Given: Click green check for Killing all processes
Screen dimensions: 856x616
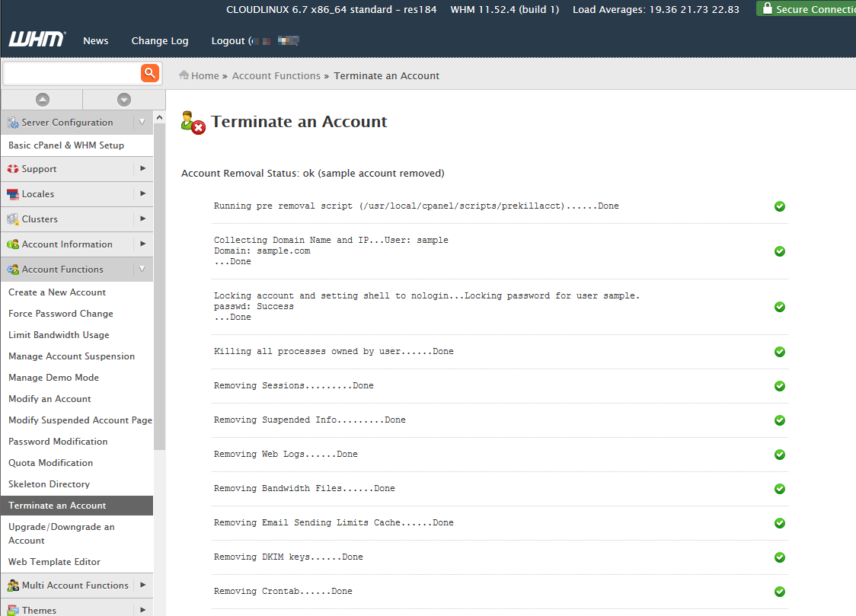Looking at the screenshot, I should point(780,352).
